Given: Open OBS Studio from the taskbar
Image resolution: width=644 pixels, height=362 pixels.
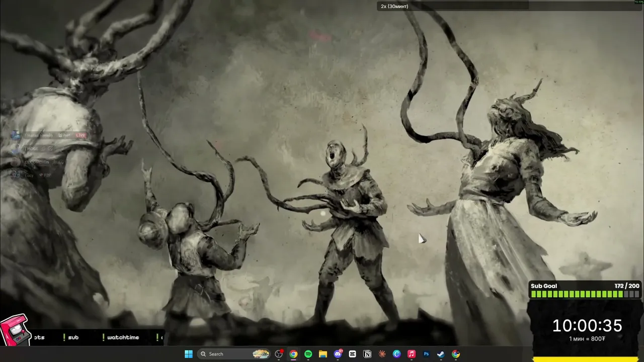Looking at the screenshot, I should click(279, 354).
